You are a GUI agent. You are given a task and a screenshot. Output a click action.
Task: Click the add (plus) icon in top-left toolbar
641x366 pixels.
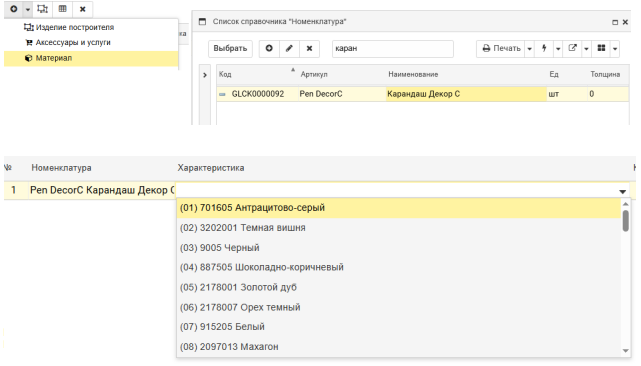(14, 9)
